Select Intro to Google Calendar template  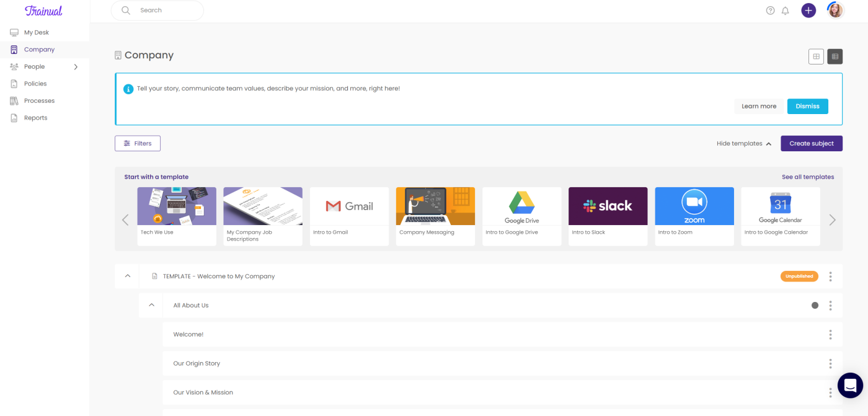pyautogui.click(x=781, y=216)
